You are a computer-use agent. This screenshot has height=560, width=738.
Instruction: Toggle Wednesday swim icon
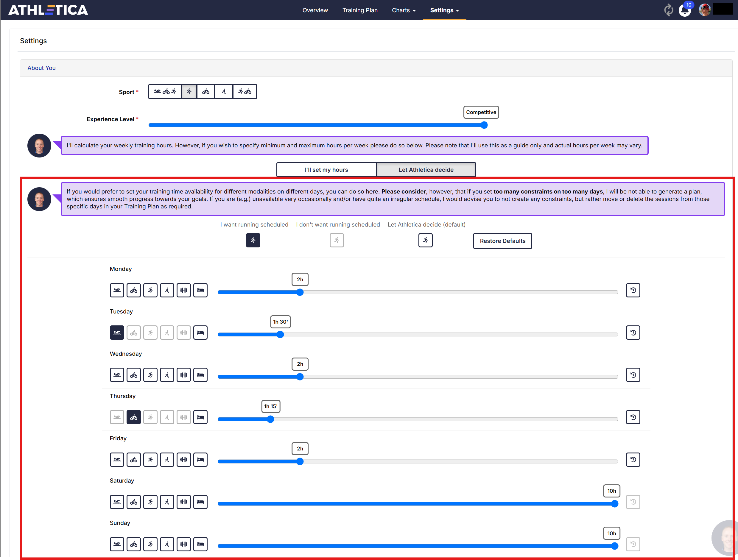(x=117, y=375)
